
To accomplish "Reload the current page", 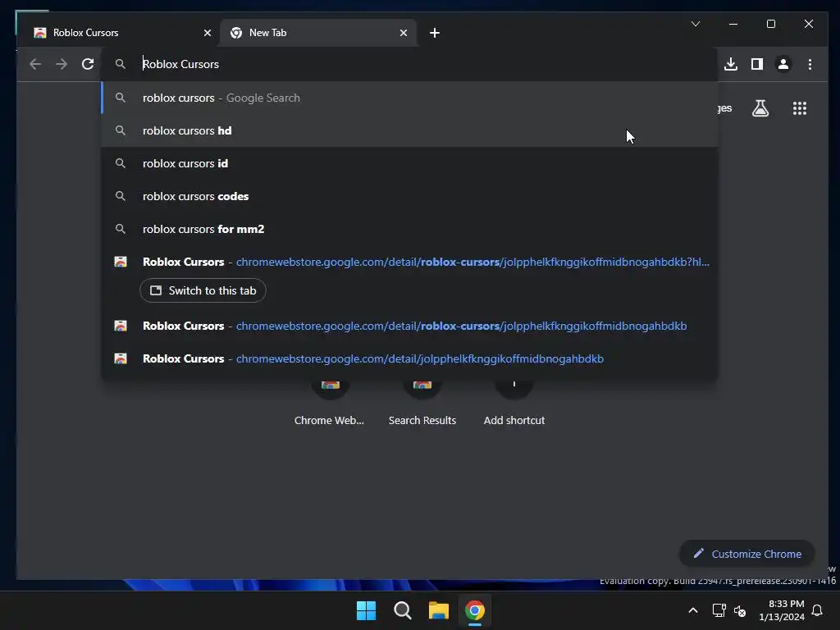I will pos(88,64).
